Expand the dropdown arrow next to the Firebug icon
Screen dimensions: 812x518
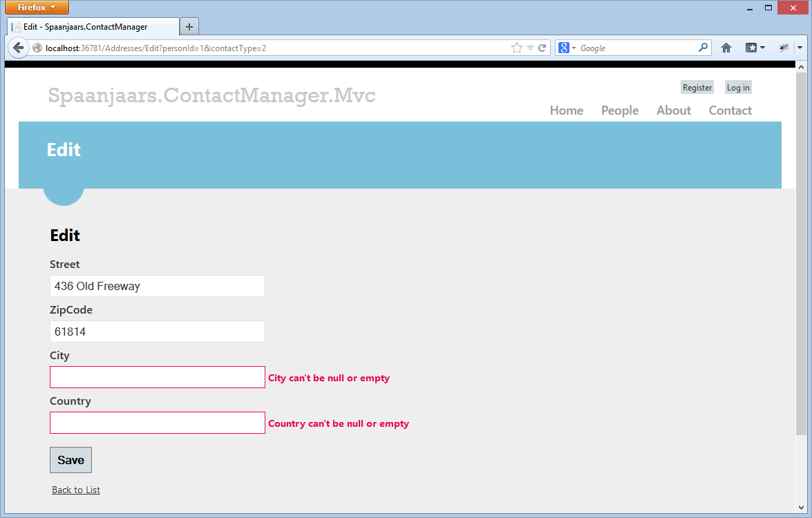point(800,48)
